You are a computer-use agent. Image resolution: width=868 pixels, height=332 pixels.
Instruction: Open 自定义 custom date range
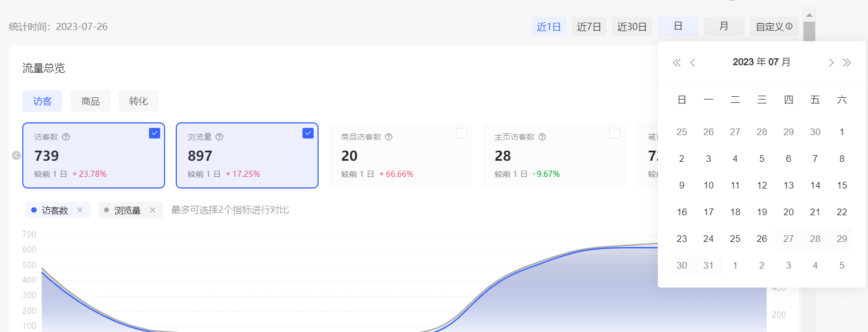coord(773,27)
